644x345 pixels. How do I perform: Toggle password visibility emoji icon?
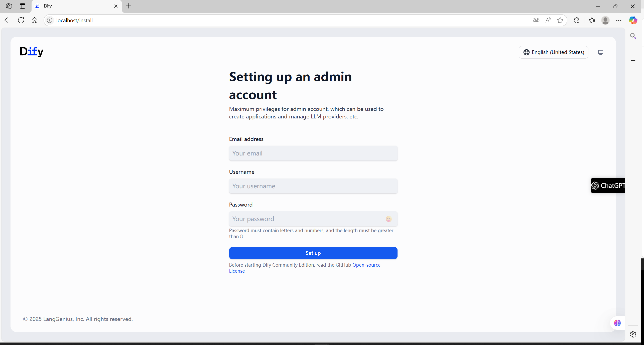point(389,219)
